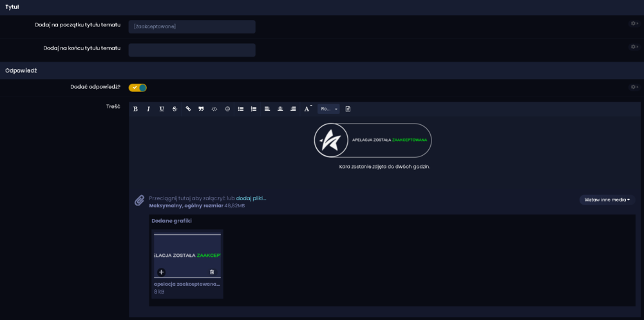Screen dimensions: 644x320
Task: Open the gear menu in the Dodać odpowiedź row
Action: click(634, 87)
